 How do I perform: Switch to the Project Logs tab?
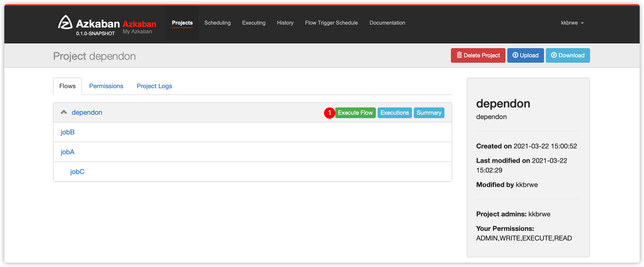(x=154, y=86)
